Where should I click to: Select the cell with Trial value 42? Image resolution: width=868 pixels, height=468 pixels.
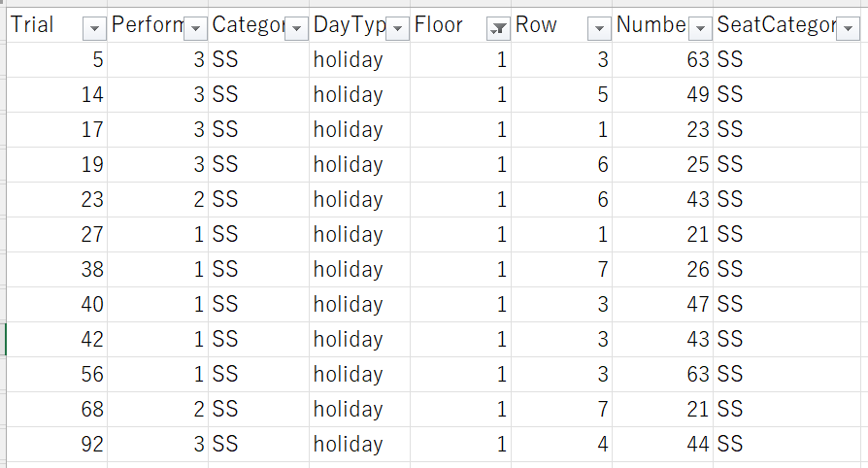tap(56, 340)
